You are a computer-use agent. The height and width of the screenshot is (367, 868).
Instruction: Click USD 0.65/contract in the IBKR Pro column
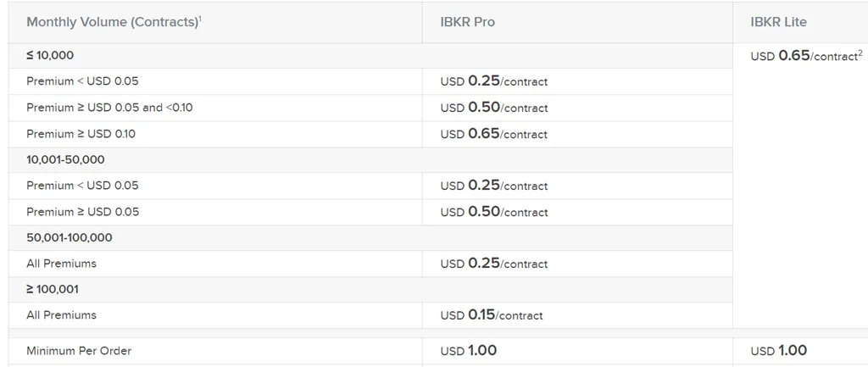click(494, 134)
